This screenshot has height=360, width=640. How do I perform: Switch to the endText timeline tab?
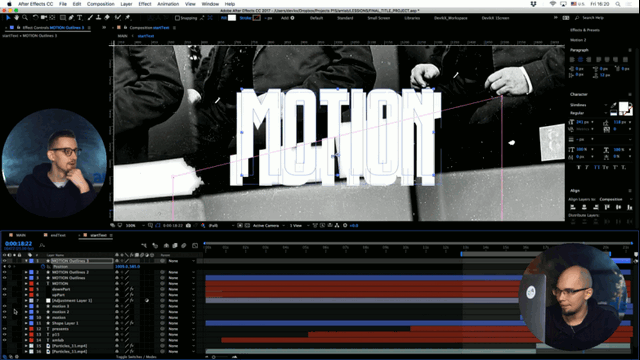58,236
